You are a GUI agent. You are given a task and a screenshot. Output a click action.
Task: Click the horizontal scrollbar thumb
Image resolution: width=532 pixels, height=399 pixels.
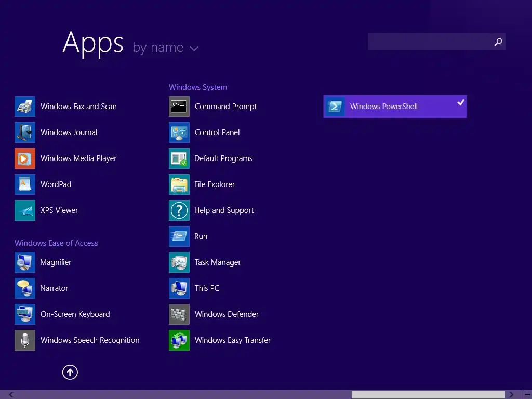(x=428, y=395)
